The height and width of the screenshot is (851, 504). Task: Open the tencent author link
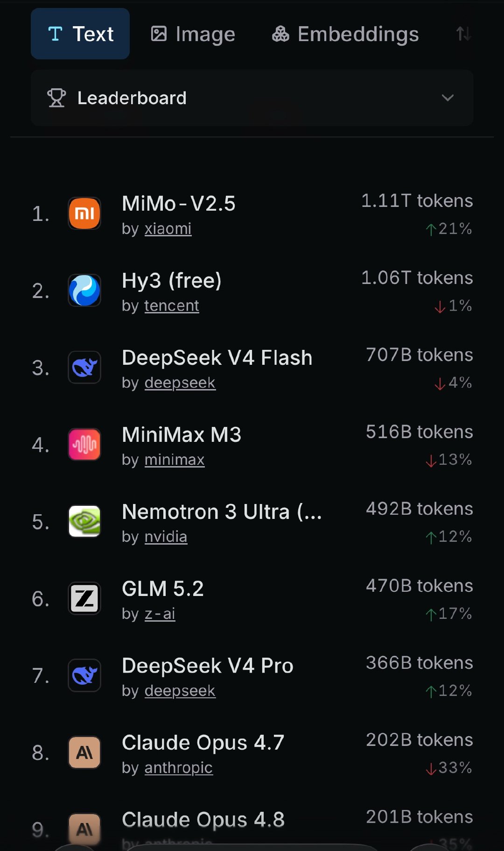(172, 306)
